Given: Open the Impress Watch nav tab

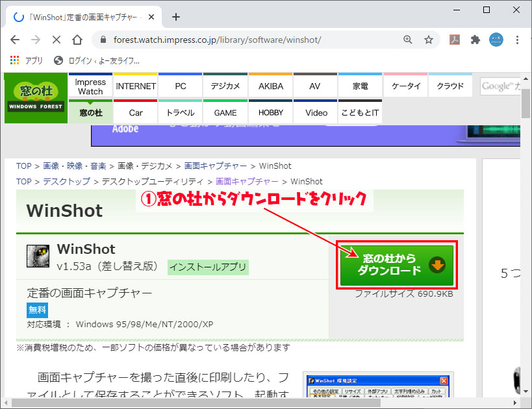Looking at the screenshot, I should tap(90, 85).
